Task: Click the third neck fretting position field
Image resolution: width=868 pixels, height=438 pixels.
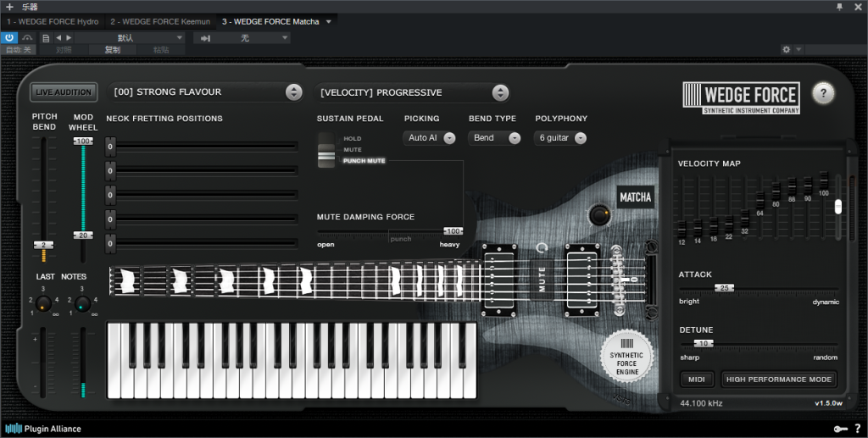Action: click(x=202, y=195)
